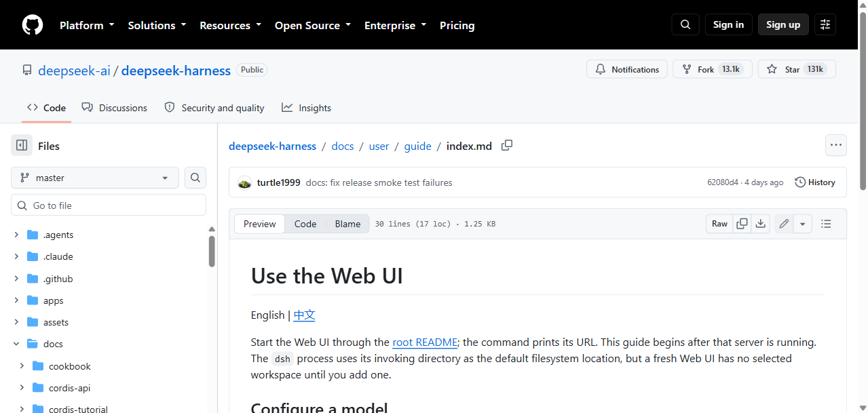
Task: Switch to Code file view
Action: point(305,224)
